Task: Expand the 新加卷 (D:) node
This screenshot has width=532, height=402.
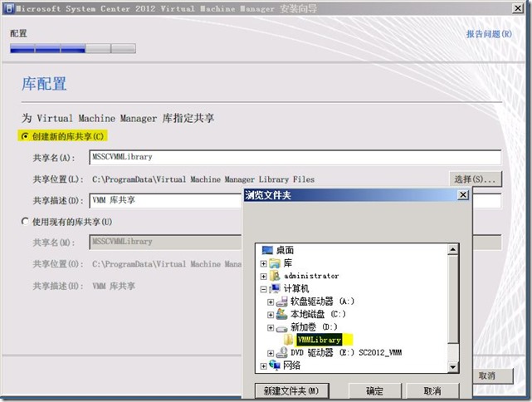Action: coord(271,327)
